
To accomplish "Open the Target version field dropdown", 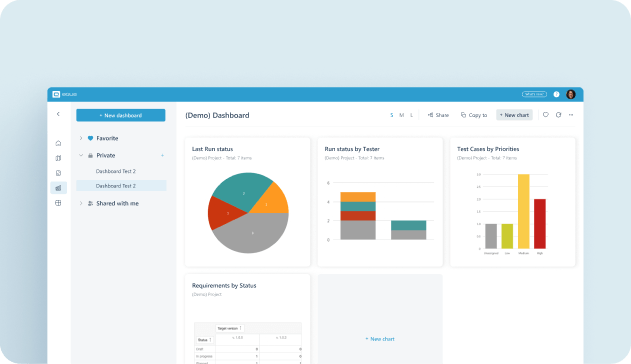I will [230, 329].
